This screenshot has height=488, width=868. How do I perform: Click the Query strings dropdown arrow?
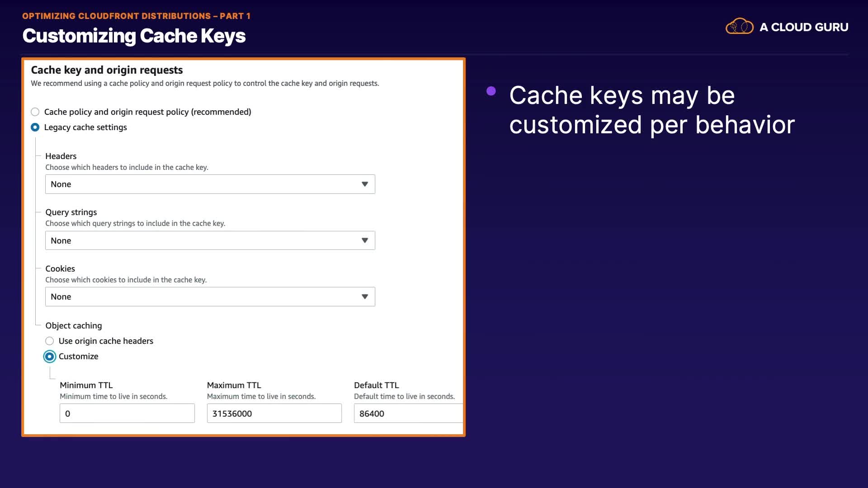(364, 240)
